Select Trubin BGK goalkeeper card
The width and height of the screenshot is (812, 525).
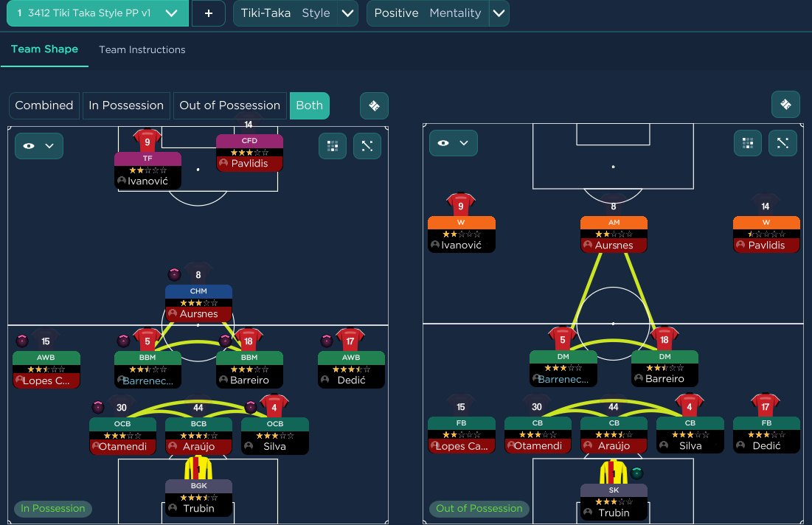(198, 498)
